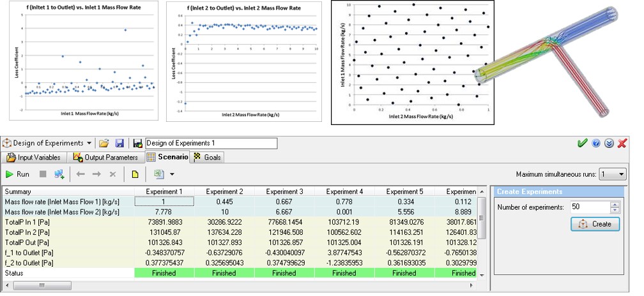Decrease number of experiments with down arrow
The width and height of the screenshot is (644, 296).
[615, 210]
